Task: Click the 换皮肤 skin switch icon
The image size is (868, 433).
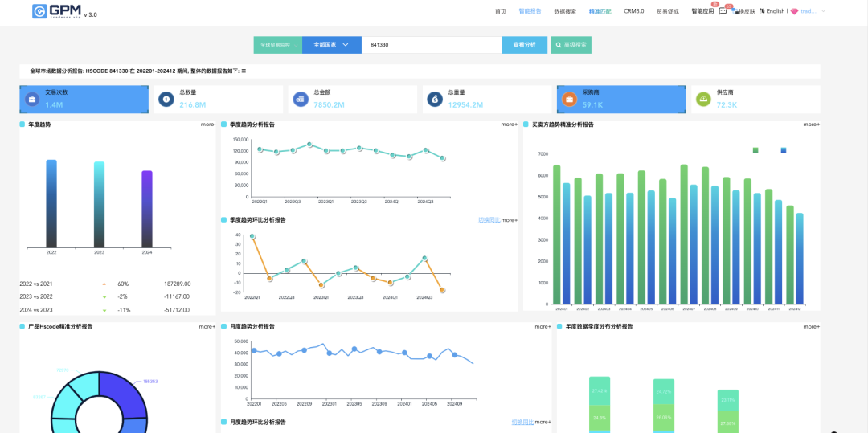Action: [x=735, y=10]
